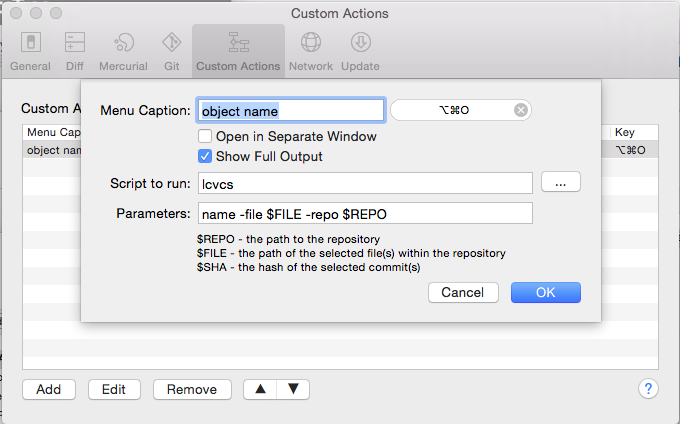Click the Parameters text field
The height and width of the screenshot is (424, 680).
(x=365, y=214)
